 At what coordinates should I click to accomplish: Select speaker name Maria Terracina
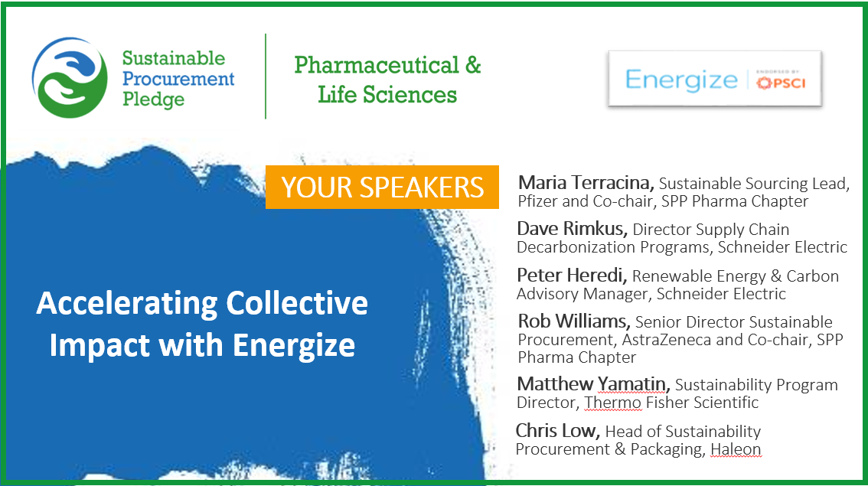coord(586,183)
